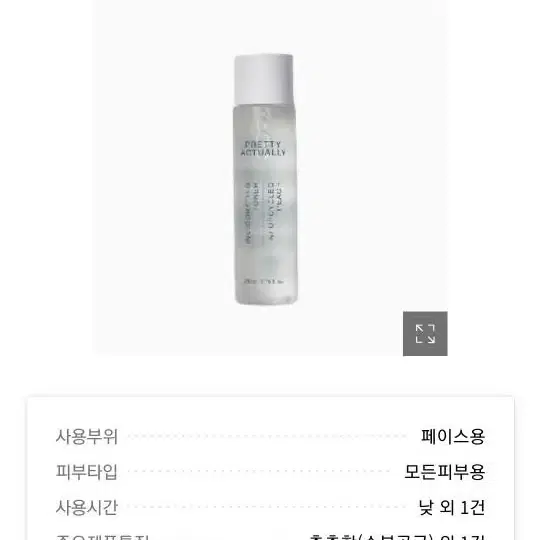Select the 사용시간 label
540x540 pixels.
87,507
